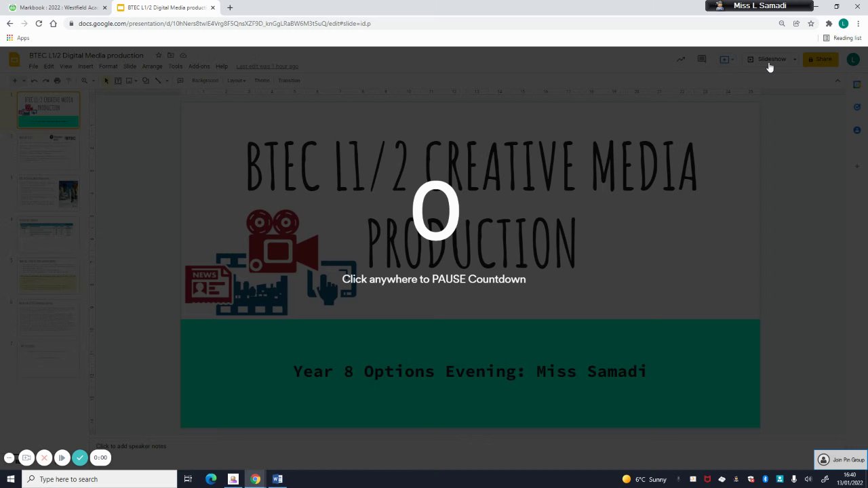Screen dimensions: 868x488
Task: Open the Arrange menu
Action: point(152,66)
